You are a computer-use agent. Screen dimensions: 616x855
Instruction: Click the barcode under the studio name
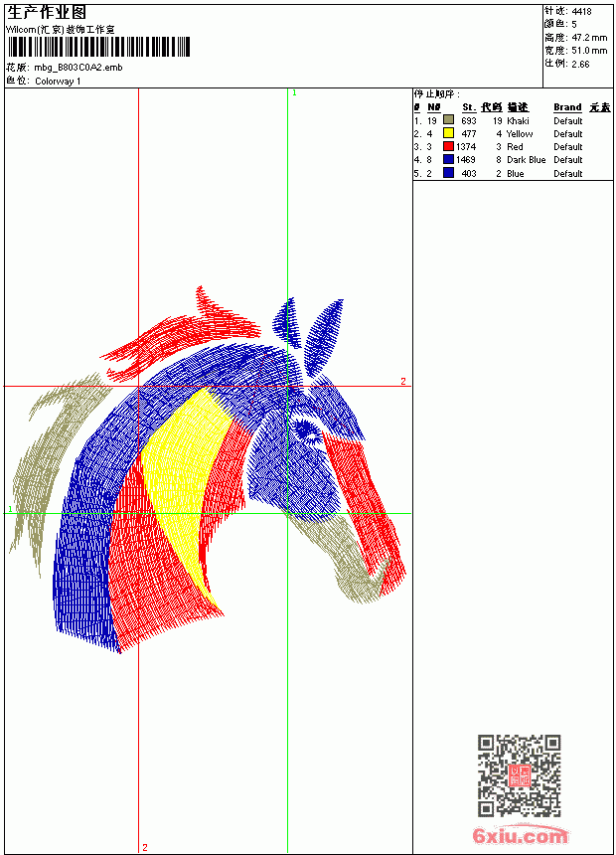tap(98, 47)
